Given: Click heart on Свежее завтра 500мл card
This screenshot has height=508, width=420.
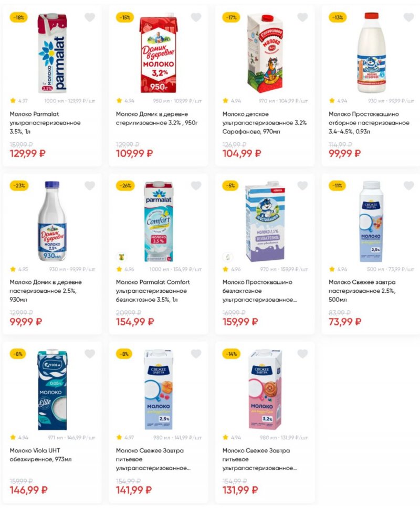Looking at the screenshot, I should [x=408, y=185].
